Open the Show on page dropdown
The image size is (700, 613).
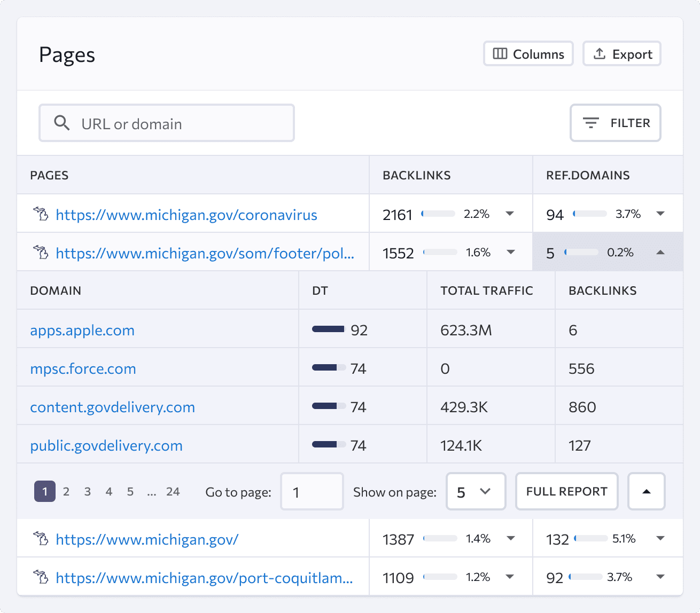[x=476, y=491]
